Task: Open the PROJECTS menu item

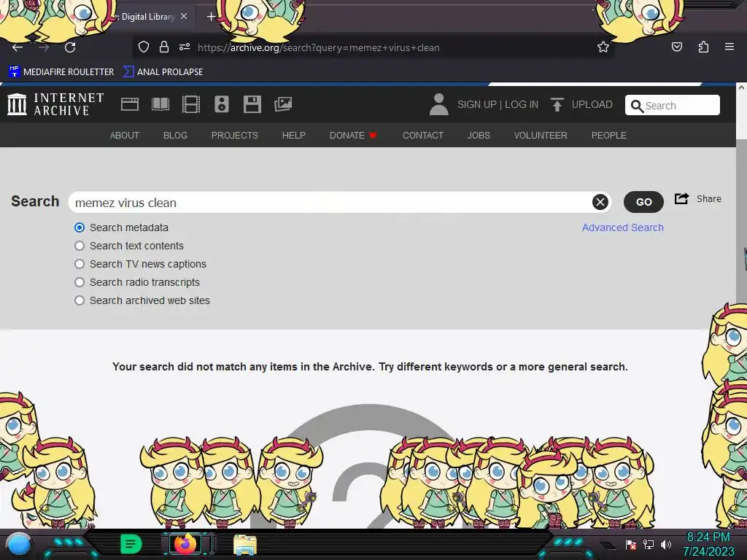Action: tap(234, 135)
